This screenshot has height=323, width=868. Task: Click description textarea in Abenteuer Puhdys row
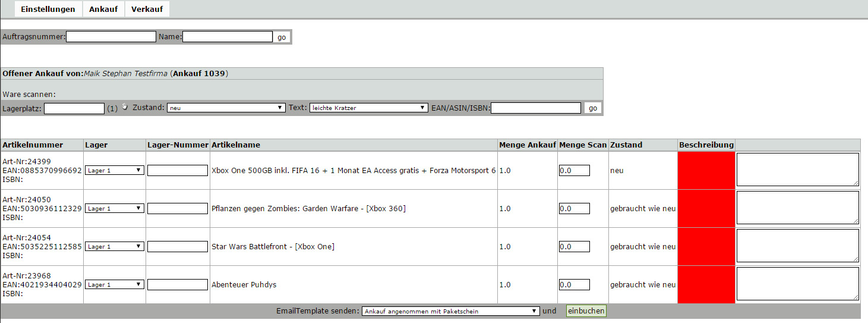point(798,284)
